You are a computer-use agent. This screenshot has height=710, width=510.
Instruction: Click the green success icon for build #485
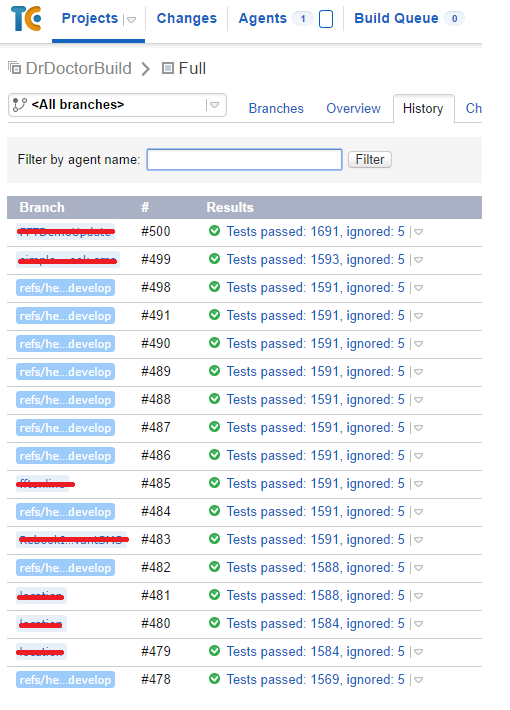click(214, 483)
